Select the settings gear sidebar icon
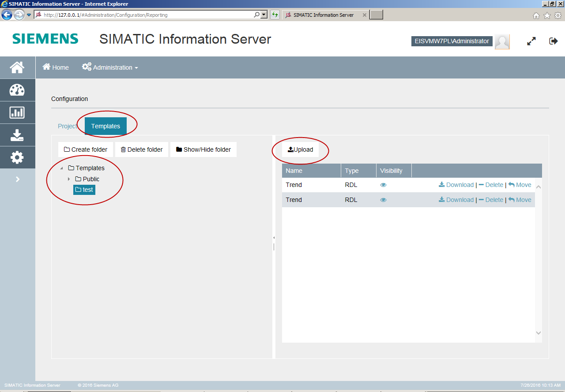Image resolution: width=565 pixels, height=392 pixels. point(17,157)
